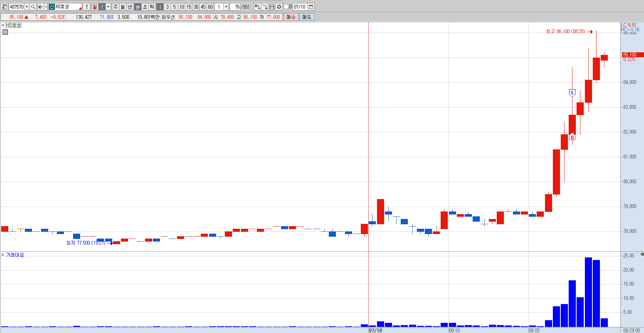Toggle the D checkbox before the date

[x=286, y=7]
